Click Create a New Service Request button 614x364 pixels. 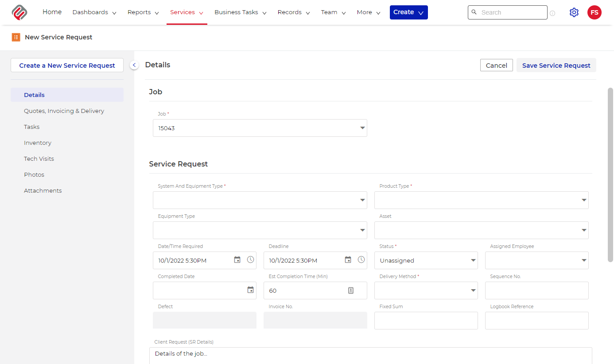(x=67, y=65)
